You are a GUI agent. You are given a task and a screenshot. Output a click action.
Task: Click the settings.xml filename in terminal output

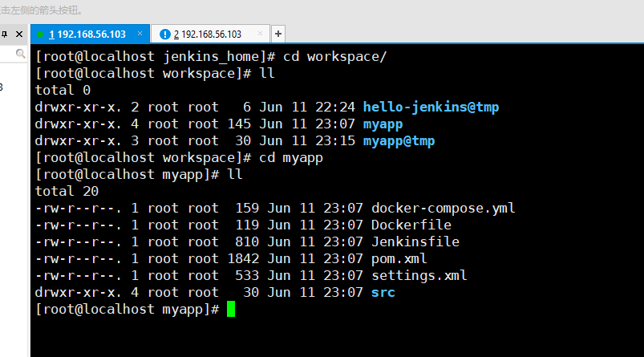point(419,276)
